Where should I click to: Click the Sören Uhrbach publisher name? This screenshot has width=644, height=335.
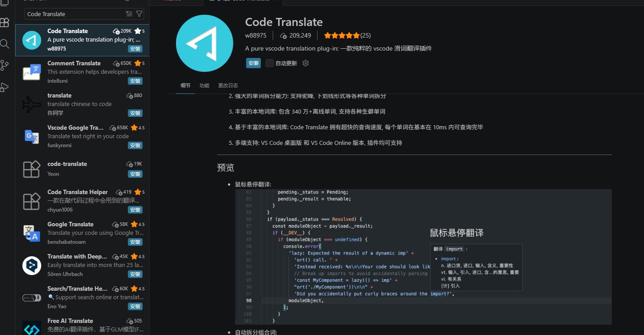pos(65,274)
